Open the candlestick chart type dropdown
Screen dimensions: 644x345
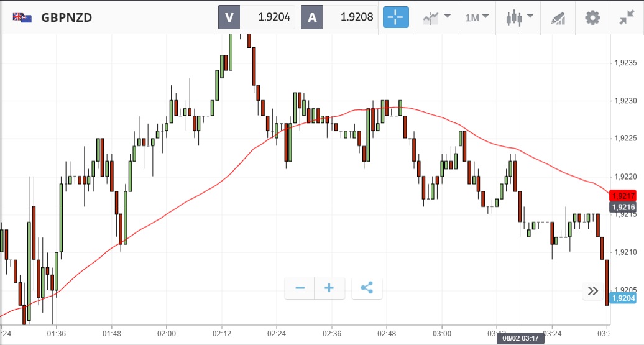[x=520, y=17]
